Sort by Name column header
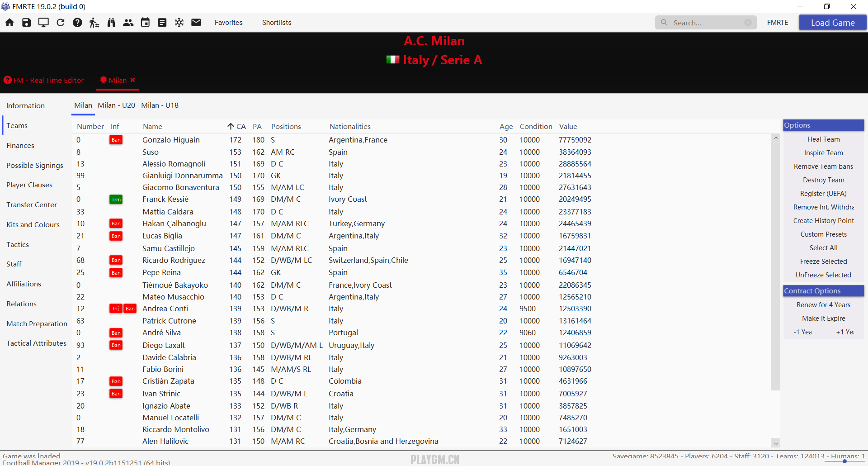The width and height of the screenshot is (868, 466). point(153,127)
